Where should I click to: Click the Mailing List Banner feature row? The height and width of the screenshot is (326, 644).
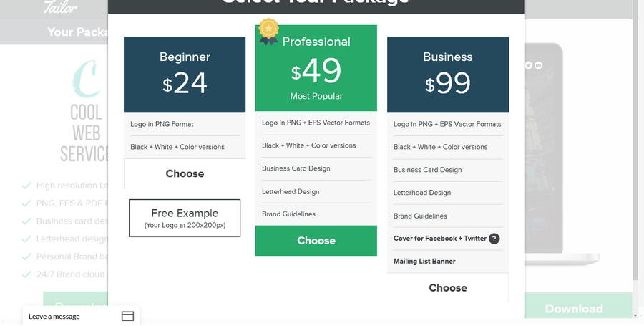pos(448,262)
